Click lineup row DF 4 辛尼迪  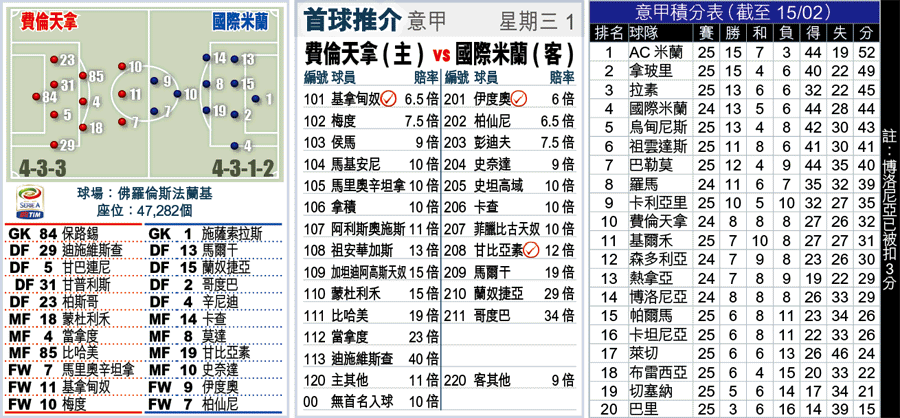215,302
